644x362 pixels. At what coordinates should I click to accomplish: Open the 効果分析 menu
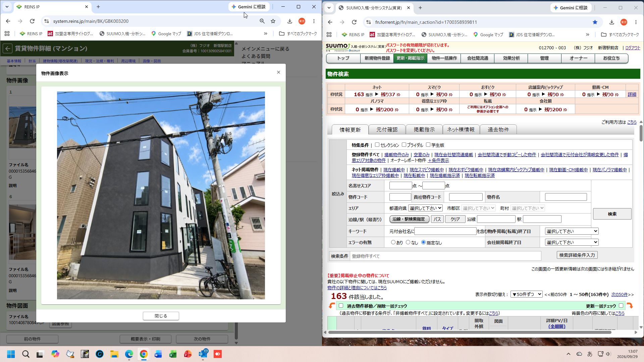tap(511, 58)
